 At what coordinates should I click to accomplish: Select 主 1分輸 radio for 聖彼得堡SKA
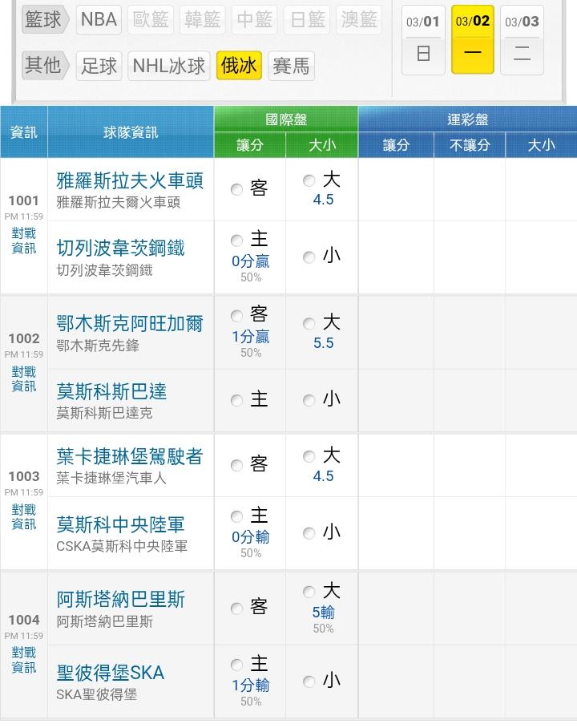click(236, 665)
